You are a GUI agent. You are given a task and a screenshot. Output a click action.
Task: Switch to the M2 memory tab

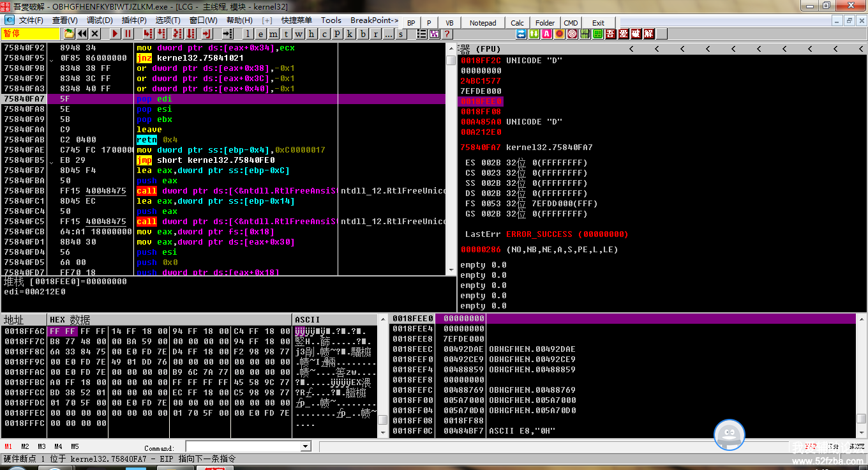(25, 446)
